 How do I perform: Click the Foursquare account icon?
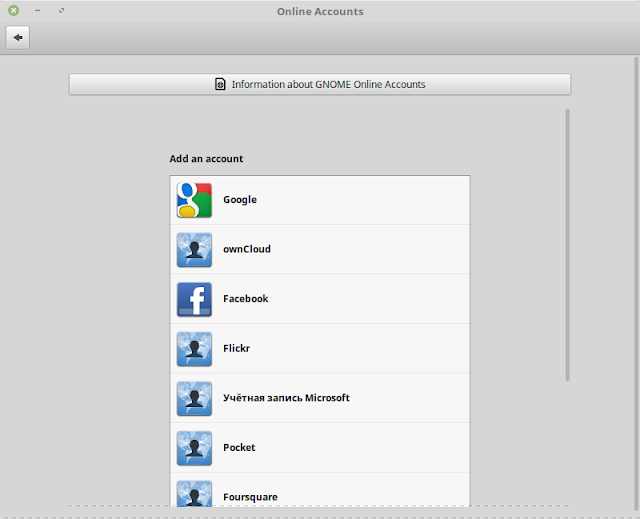[194, 493]
